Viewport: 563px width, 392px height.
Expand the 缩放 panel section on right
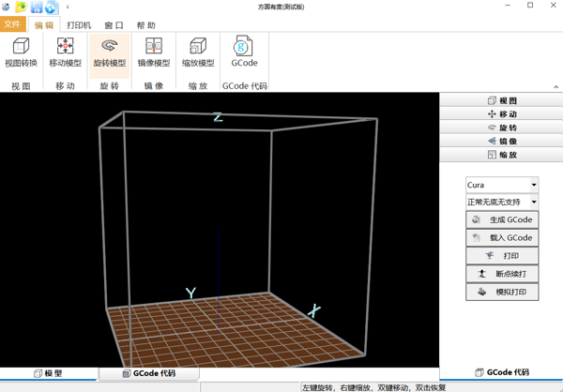[x=501, y=155]
